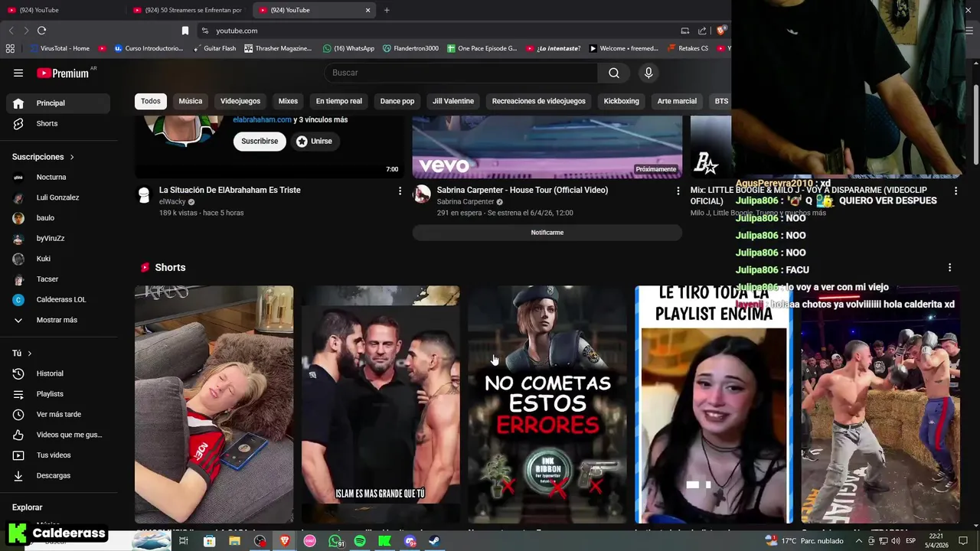Open Spotify from the taskbar

(x=360, y=541)
